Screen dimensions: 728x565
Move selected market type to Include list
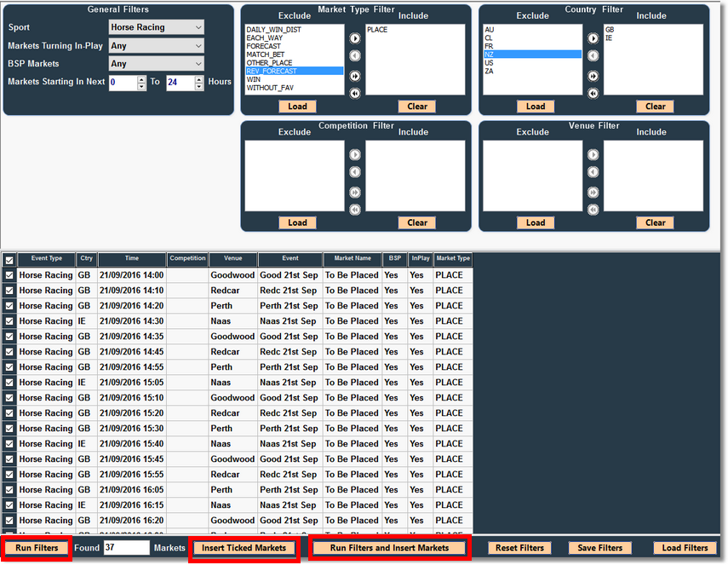[355, 38]
